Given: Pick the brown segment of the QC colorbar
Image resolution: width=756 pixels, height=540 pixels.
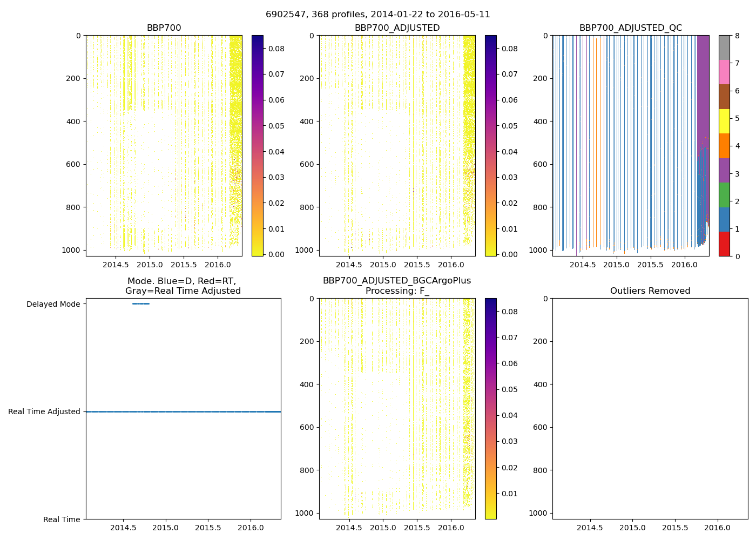Looking at the screenshot, I should click(x=724, y=97).
